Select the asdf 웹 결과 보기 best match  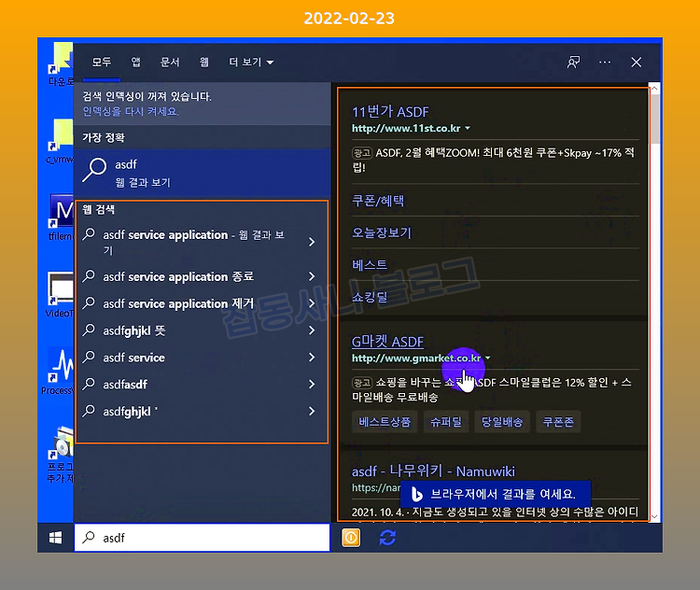coord(203,174)
